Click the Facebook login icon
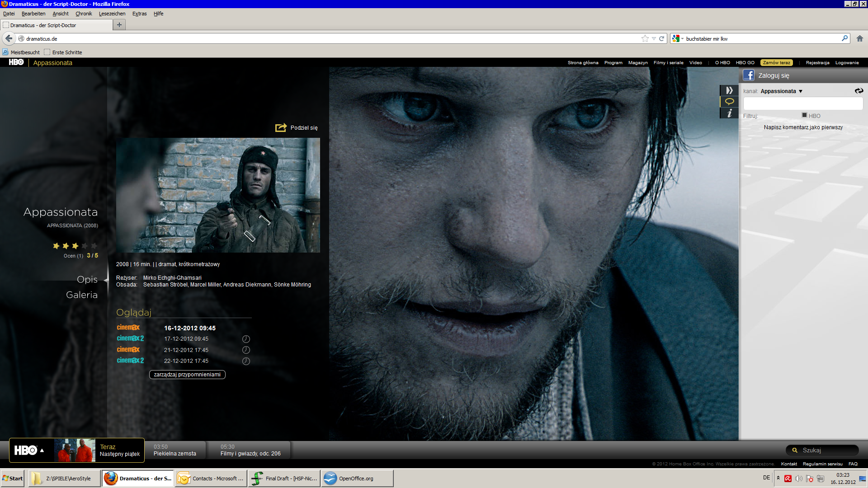This screenshot has height=488, width=868. click(x=749, y=75)
